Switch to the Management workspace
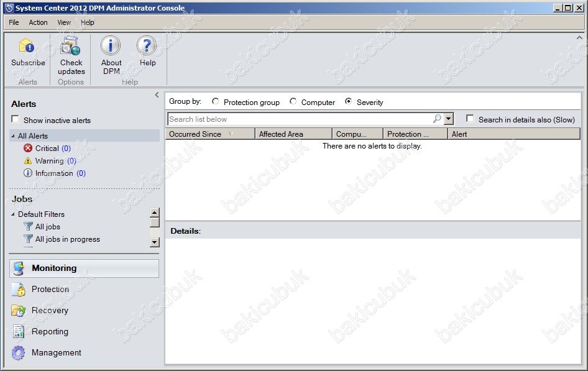Screen dimensions: 588x371 tap(84, 352)
